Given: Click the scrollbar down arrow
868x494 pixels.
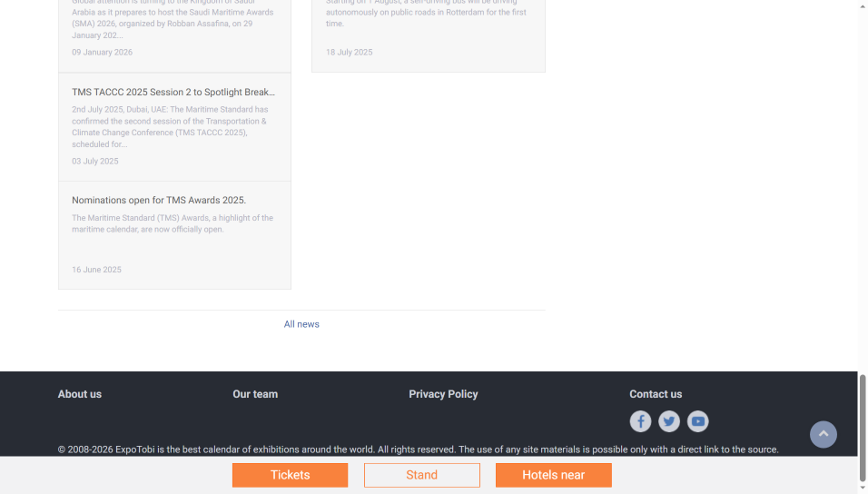Looking at the screenshot, I should [x=863, y=489].
